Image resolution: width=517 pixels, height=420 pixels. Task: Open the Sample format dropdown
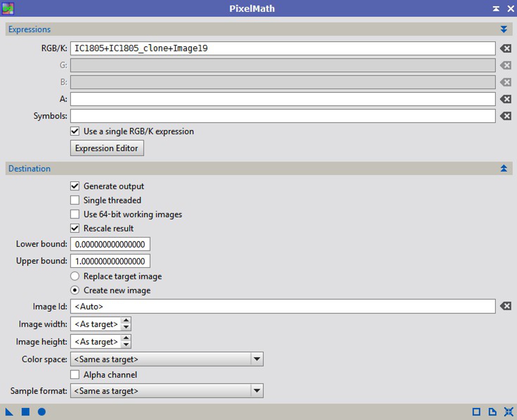click(x=167, y=391)
